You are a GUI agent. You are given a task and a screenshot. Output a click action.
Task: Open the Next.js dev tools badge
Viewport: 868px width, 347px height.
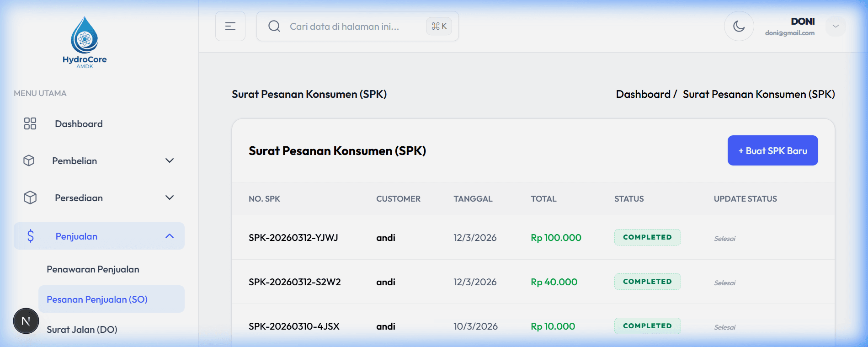tap(26, 321)
